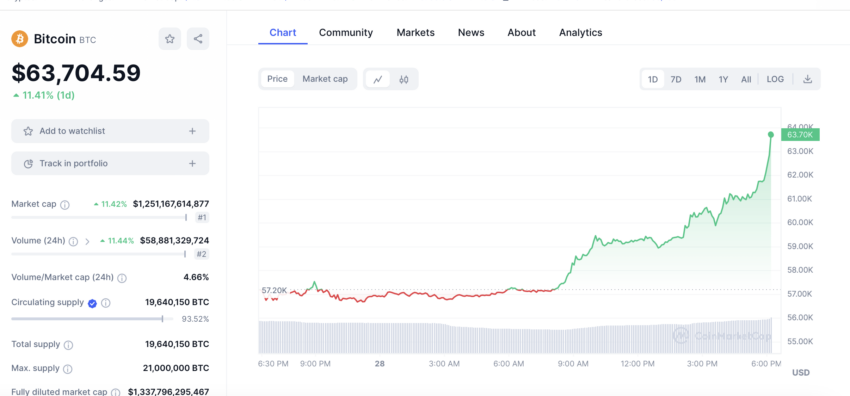Click the Volume (24h) info icon
Image resolution: width=850 pixels, height=396 pixels.
coord(73,241)
